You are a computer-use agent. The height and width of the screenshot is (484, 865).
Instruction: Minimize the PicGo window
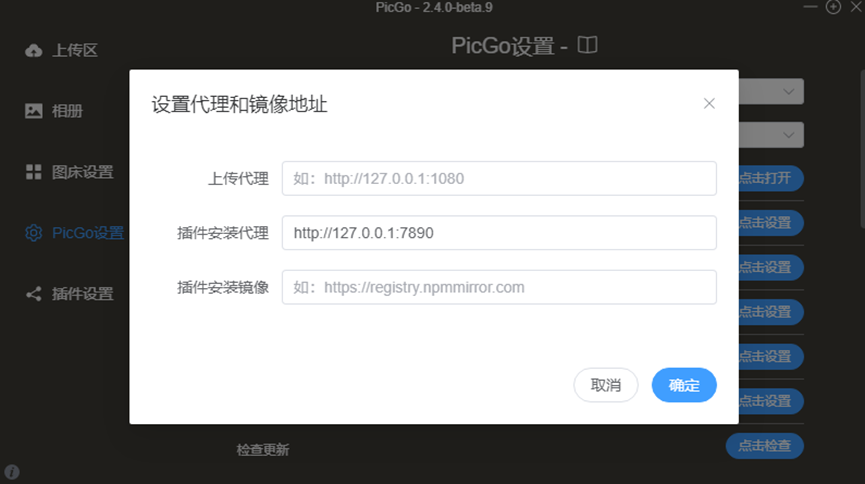pos(810,7)
